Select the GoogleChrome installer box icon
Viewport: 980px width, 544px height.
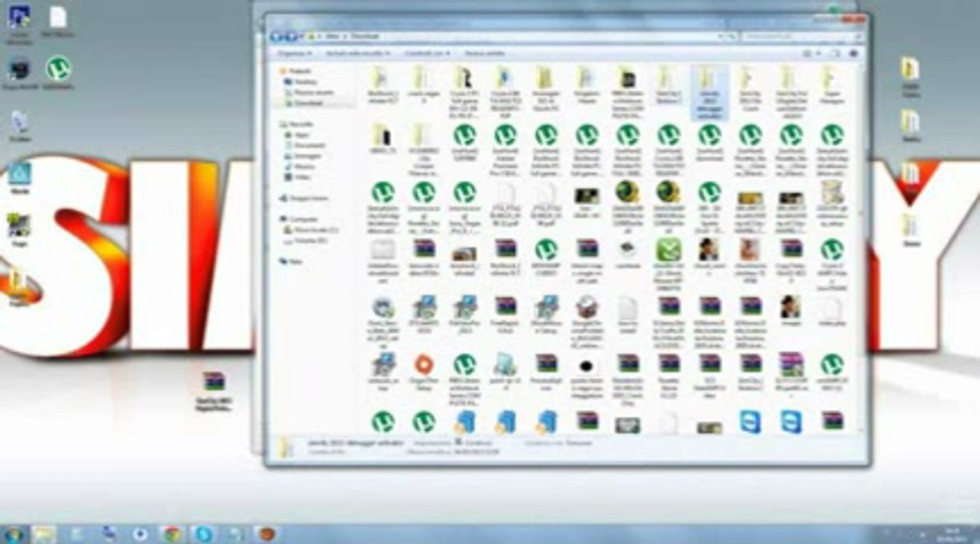point(586,307)
